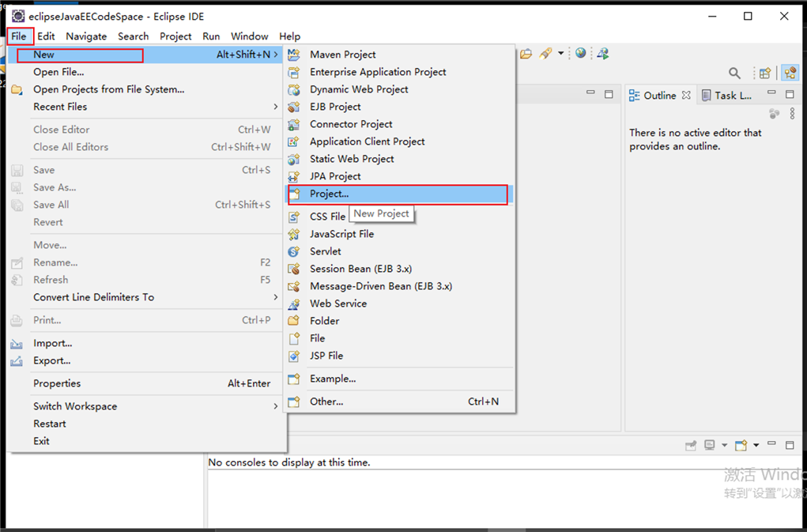Toggle the Java EE perspective button
This screenshot has width=807, height=532.
(x=790, y=73)
